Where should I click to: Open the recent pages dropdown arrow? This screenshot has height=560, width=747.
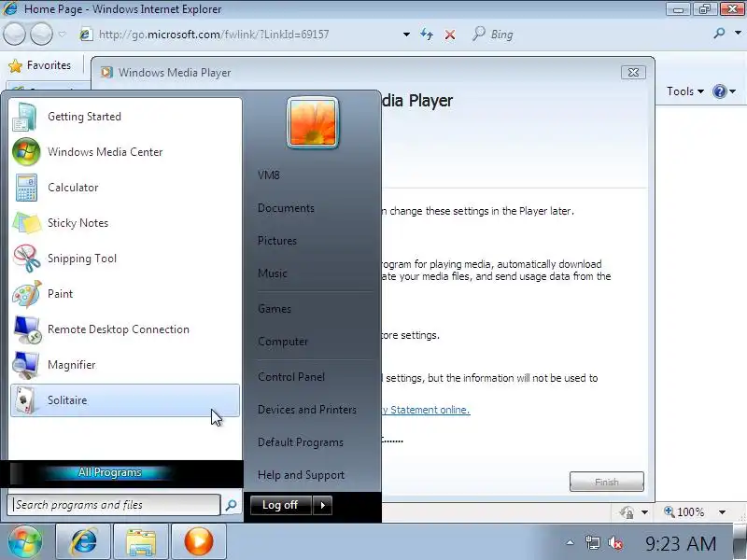coord(62,35)
